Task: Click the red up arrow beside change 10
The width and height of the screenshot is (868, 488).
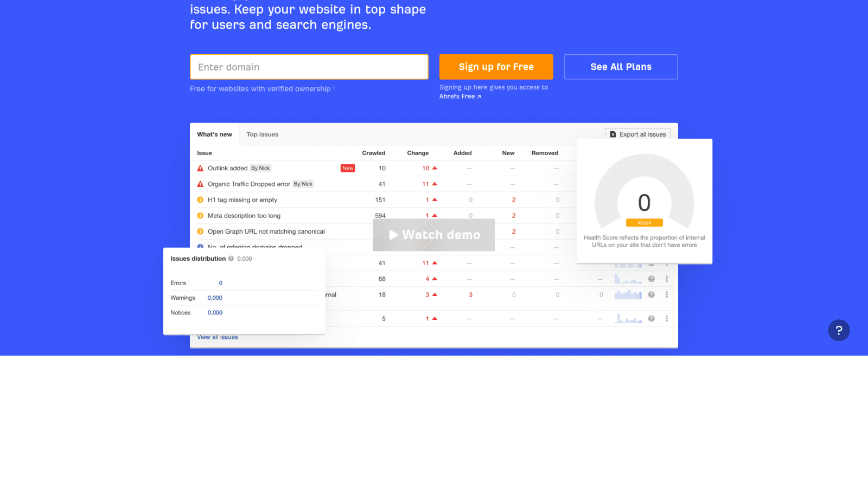Action: pos(435,168)
